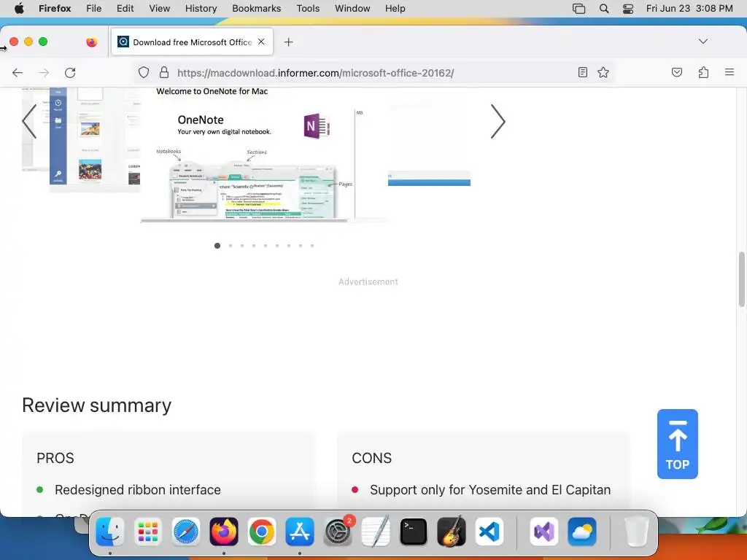Screen dimensions: 747x560
Task: Open the File menu
Action: (x=94, y=8)
